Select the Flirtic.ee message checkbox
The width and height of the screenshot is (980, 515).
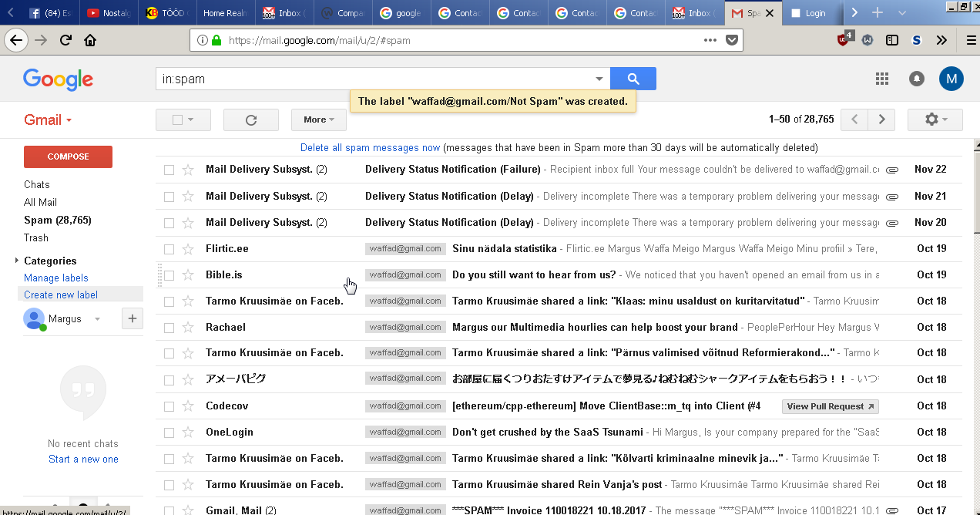tap(169, 249)
